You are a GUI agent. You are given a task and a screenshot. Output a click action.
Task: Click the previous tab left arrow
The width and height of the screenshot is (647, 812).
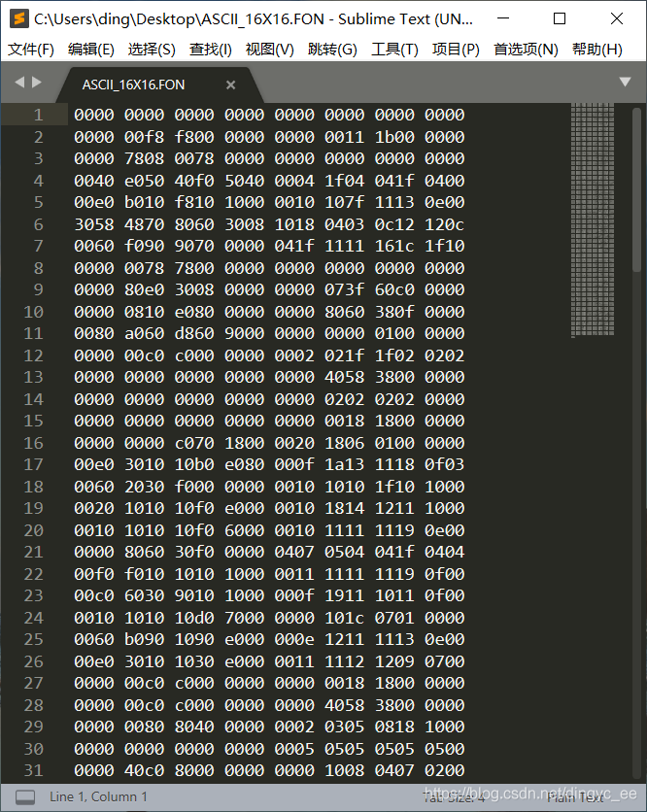click(x=19, y=82)
